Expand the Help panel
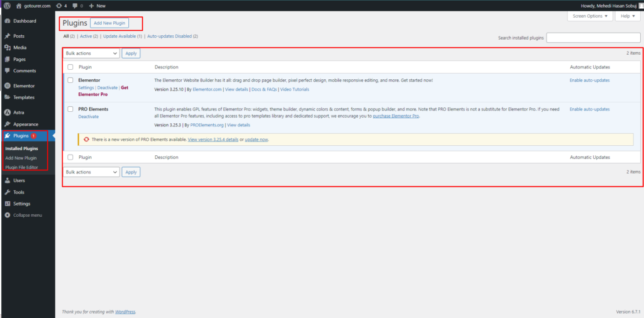This screenshot has width=644, height=318. tap(628, 16)
